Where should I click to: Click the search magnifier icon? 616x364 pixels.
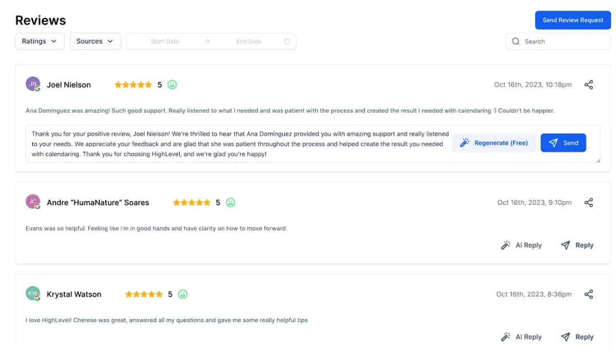coord(516,42)
